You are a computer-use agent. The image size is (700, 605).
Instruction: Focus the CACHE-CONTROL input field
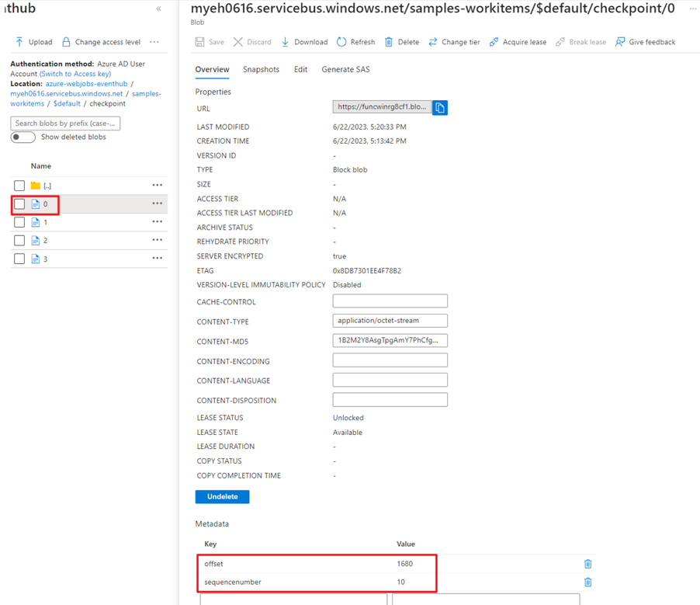pos(390,301)
